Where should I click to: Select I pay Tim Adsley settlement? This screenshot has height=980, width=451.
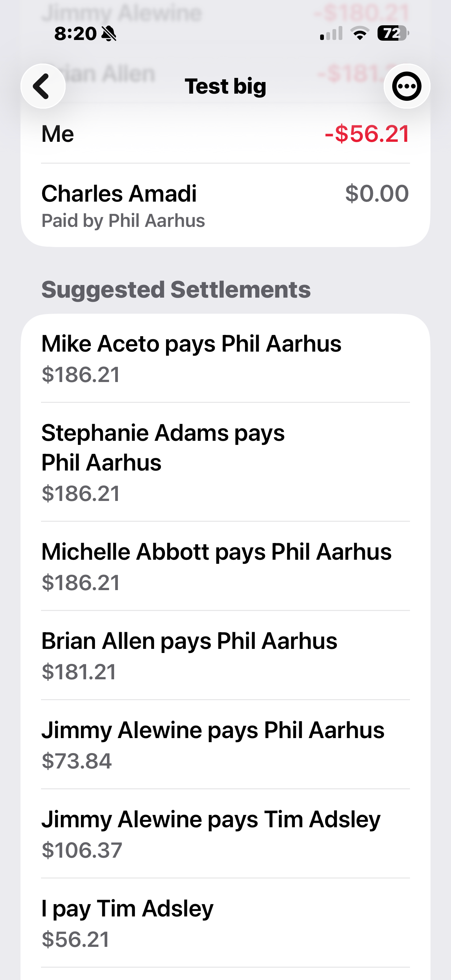click(225, 923)
